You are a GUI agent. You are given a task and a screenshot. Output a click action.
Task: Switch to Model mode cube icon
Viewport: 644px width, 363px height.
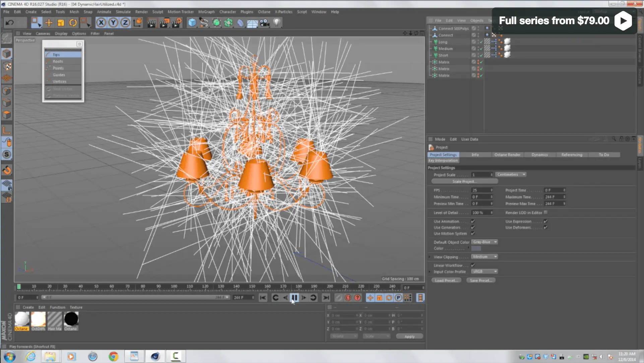point(7,54)
